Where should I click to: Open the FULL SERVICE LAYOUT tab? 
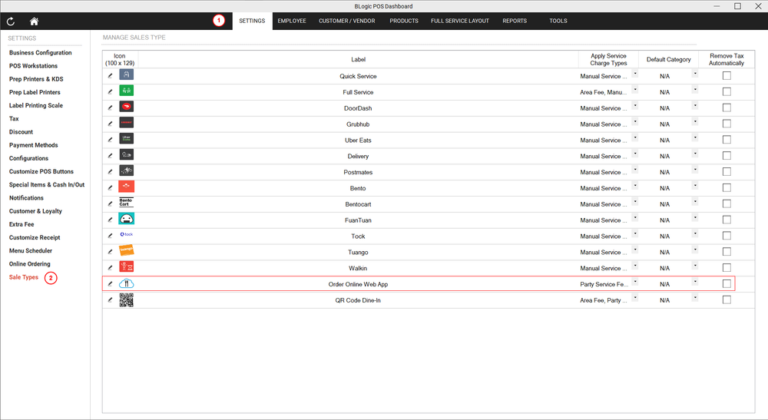coord(460,21)
